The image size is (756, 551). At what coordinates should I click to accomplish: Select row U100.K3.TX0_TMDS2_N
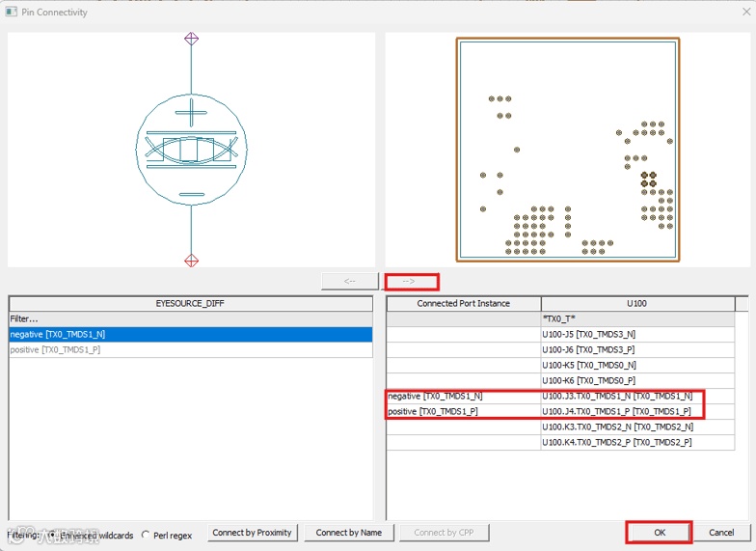coord(637,427)
